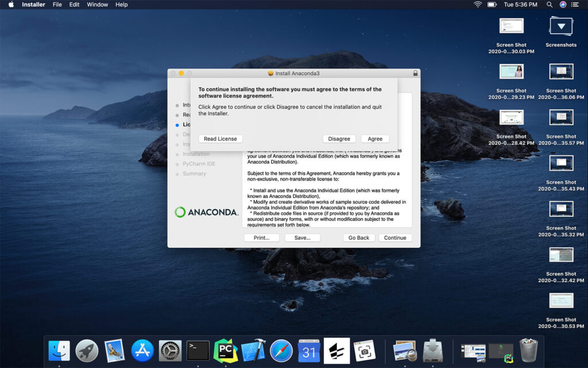Activate Siri from the menu bar
The width and height of the screenshot is (588, 368).
[563, 5]
